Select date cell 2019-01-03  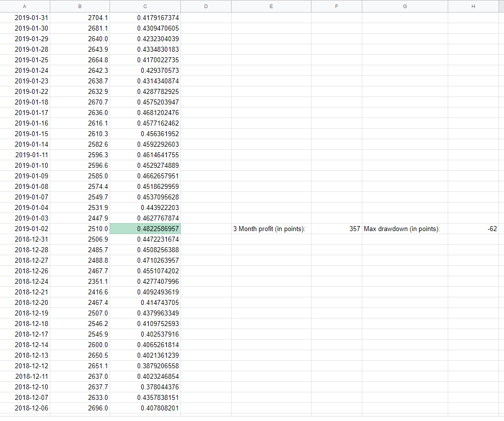tap(25, 218)
